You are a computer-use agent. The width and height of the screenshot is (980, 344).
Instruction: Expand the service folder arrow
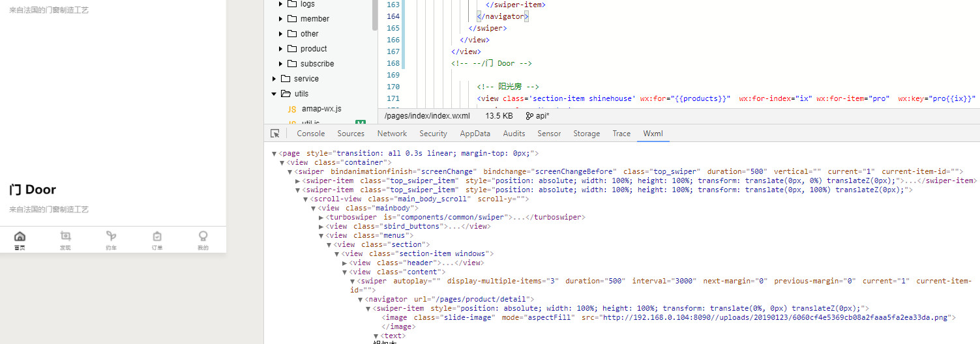275,79
